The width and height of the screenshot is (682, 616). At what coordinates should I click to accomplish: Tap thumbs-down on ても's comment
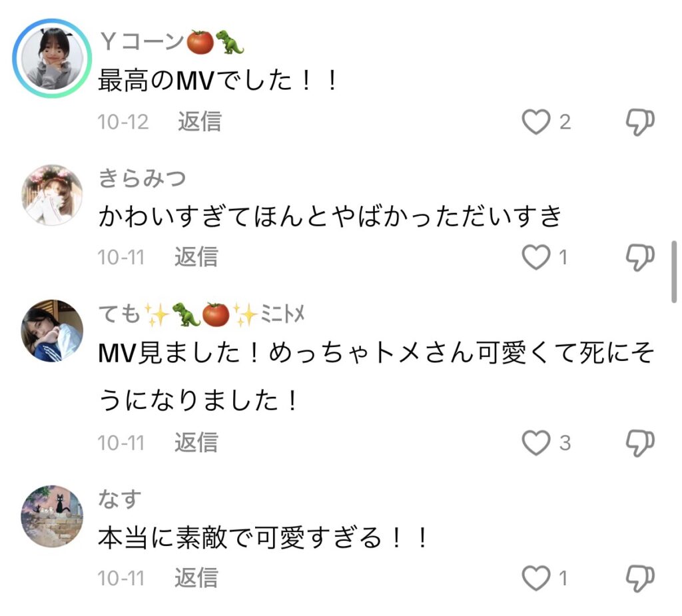640,443
